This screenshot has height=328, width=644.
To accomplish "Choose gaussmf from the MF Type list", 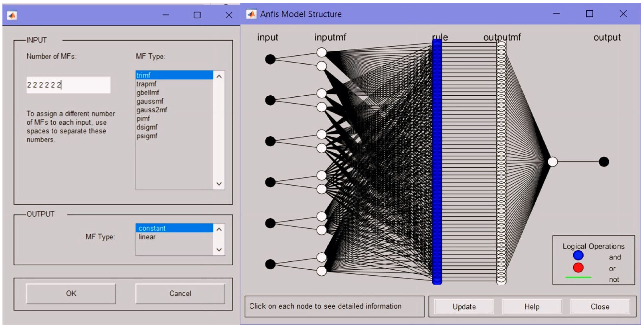I will 150,101.
